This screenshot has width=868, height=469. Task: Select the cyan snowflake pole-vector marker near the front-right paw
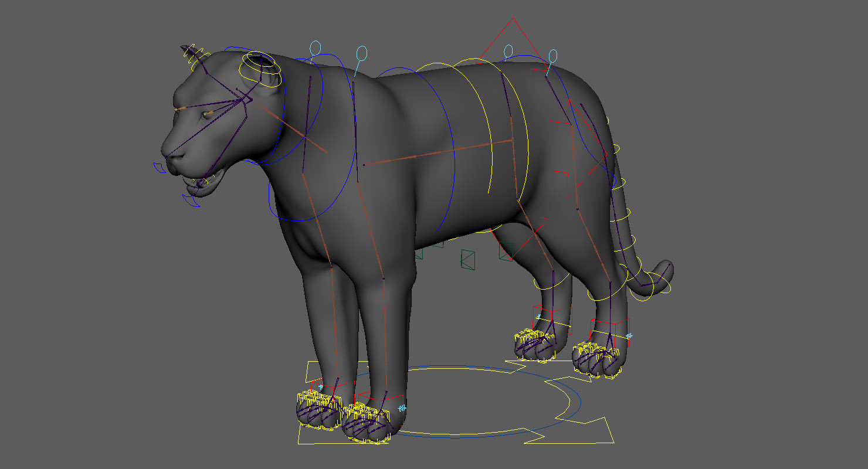point(402,407)
